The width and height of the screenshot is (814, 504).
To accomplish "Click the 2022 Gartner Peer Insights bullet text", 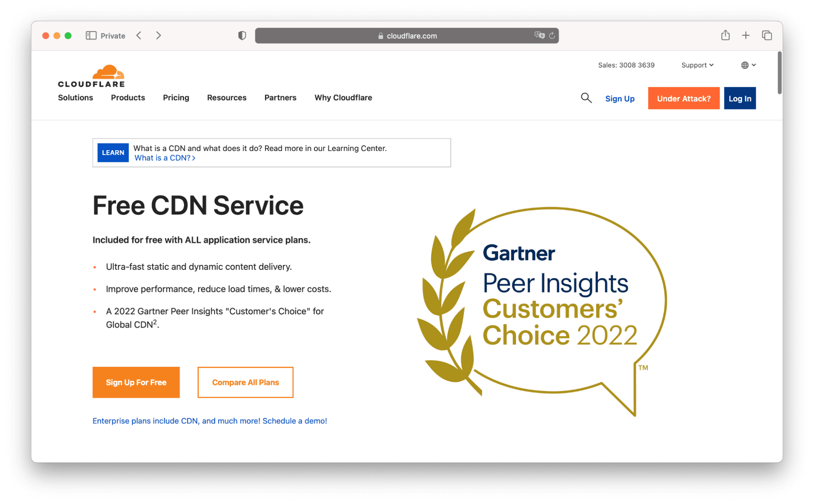I will 215,318.
